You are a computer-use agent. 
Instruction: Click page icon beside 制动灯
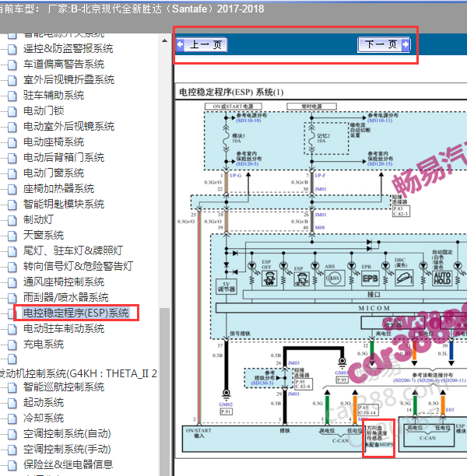[12, 220]
